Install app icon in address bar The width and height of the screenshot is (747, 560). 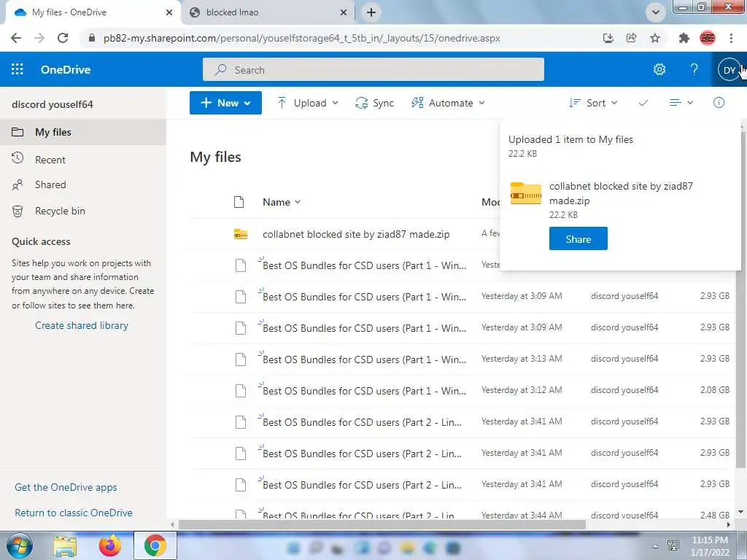click(x=608, y=38)
